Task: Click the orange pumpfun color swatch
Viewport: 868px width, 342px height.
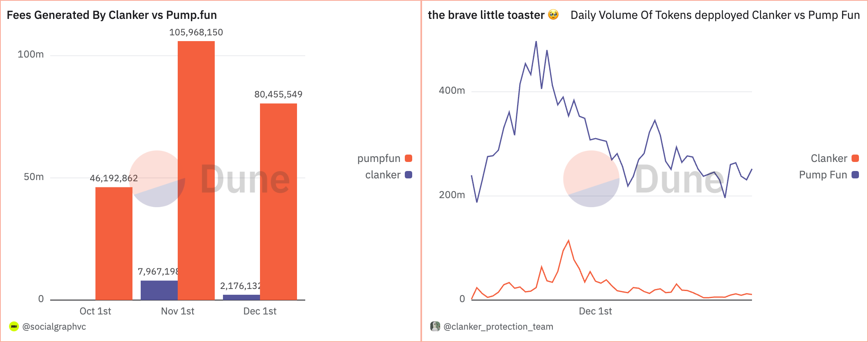Action: (x=408, y=158)
